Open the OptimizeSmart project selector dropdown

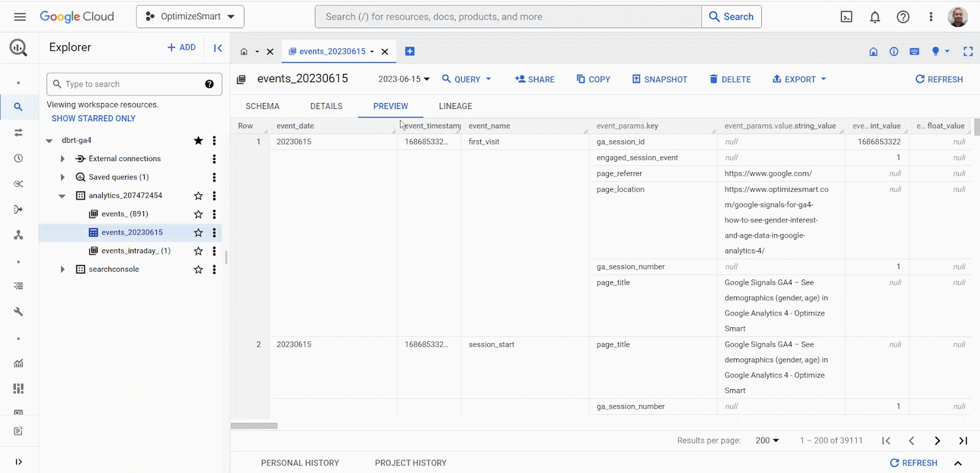(190, 17)
